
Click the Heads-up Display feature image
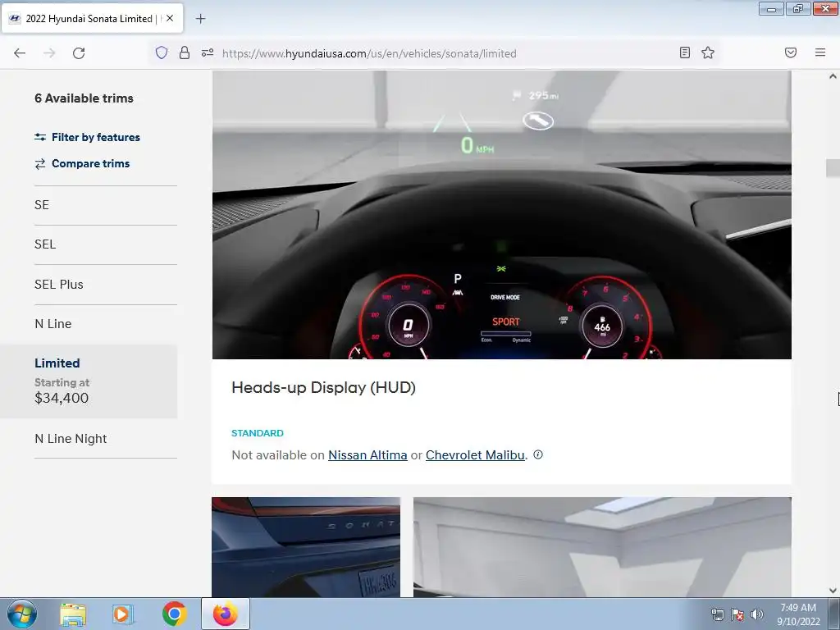(x=501, y=215)
